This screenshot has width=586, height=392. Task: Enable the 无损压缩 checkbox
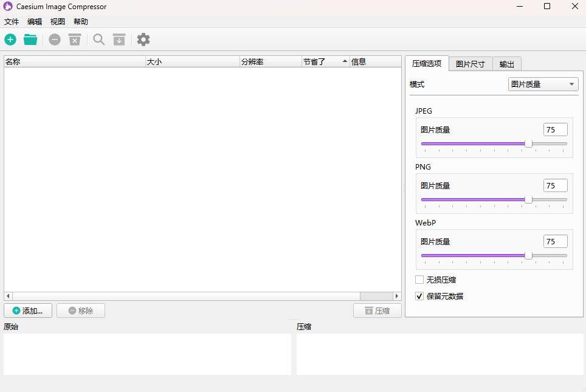coord(419,280)
